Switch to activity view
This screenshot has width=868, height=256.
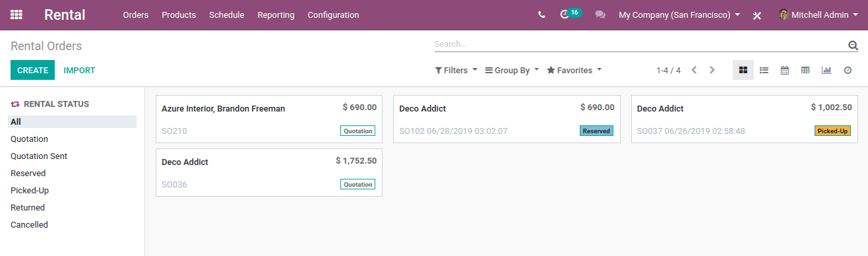pyautogui.click(x=848, y=70)
